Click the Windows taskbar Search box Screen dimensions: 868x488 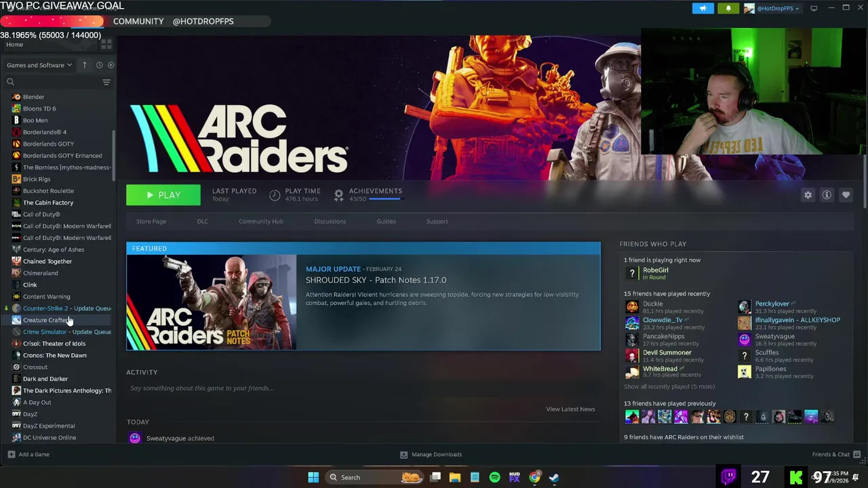(x=373, y=477)
